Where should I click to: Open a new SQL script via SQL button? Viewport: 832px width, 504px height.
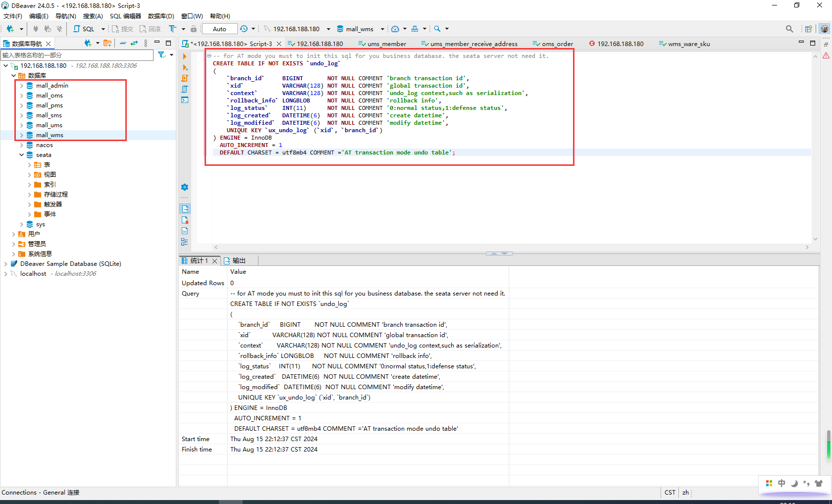tap(84, 29)
